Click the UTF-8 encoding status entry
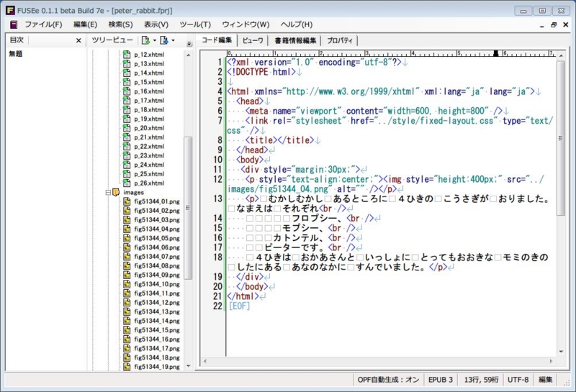 tap(518, 380)
